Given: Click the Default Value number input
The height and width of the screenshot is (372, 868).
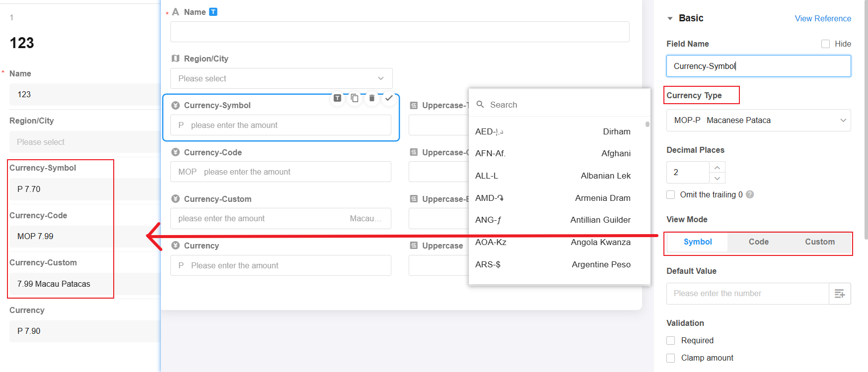Looking at the screenshot, I should click(747, 294).
